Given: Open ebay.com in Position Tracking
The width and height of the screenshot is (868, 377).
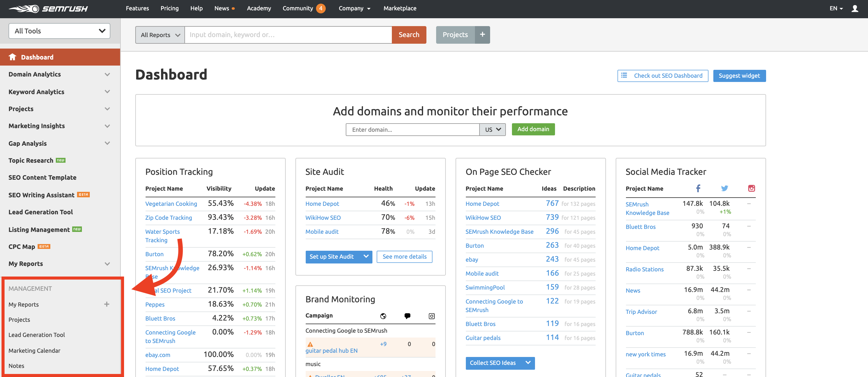Looking at the screenshot, I should [158, 355].
